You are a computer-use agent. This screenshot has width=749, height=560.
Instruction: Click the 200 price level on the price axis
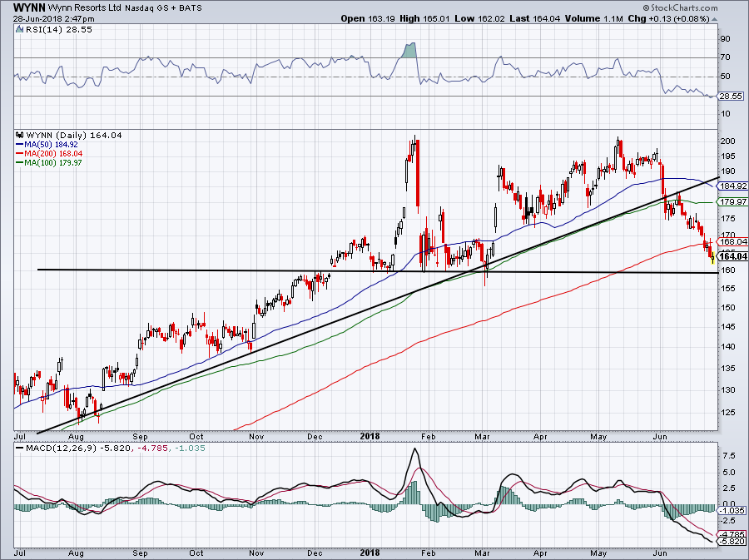(x=729, y=141)
